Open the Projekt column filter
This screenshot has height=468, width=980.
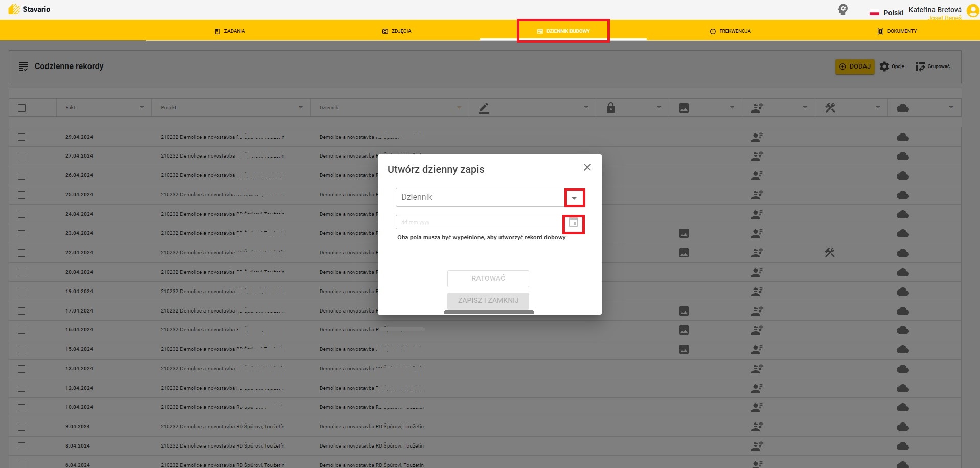click(x=301, y=108)
